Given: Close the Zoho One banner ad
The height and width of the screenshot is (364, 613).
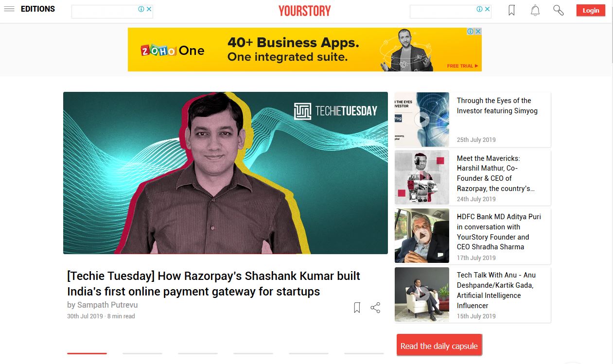Looking at the screenshot, I should pyautogui.click(x=478, y=31).
